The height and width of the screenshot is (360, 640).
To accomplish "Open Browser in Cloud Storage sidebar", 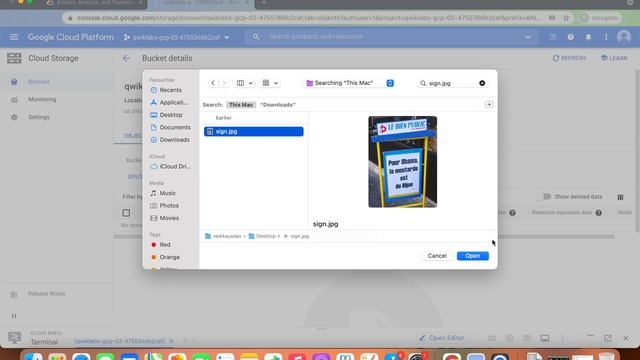I will (x=56, y=82).
